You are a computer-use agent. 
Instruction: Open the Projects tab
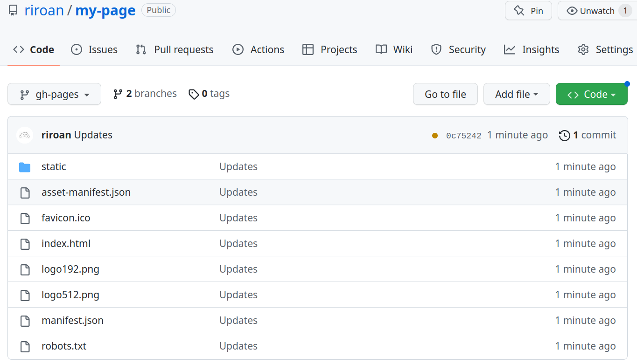[329, 49]
